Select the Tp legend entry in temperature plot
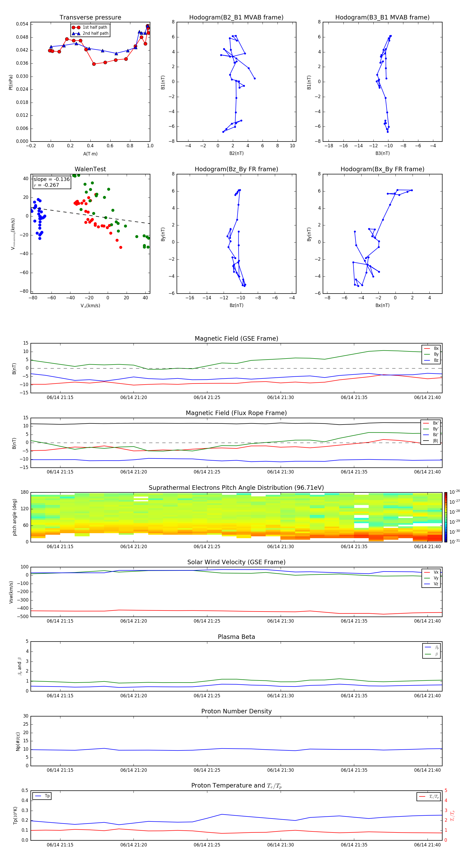The width and height of the screenshot is (473, 868). pos(42,796)
